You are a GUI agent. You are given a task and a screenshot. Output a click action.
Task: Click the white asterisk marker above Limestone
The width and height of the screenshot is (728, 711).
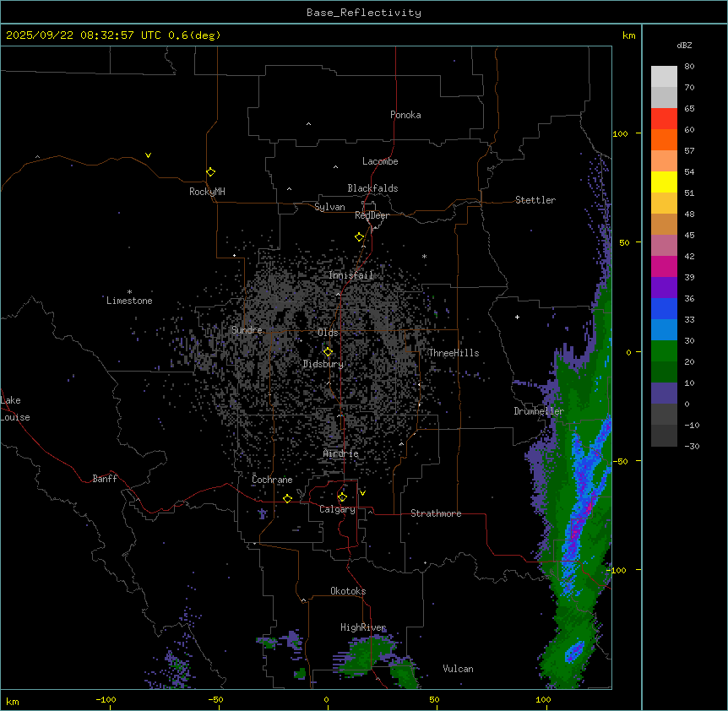(129, 291)
